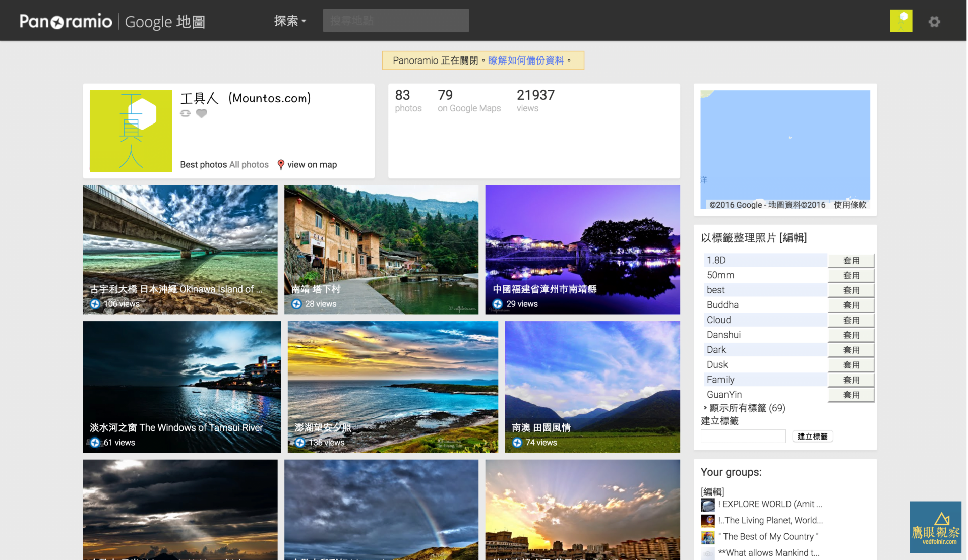This screenshot has width=968, height=560.
Task: Click the EXPLORE WORLD group icon
Action: tap(708, 505)
